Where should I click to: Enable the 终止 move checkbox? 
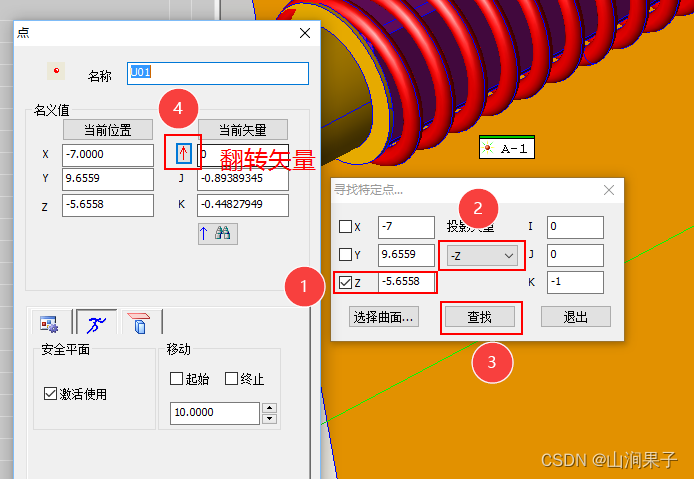click(x=231, y=379)
